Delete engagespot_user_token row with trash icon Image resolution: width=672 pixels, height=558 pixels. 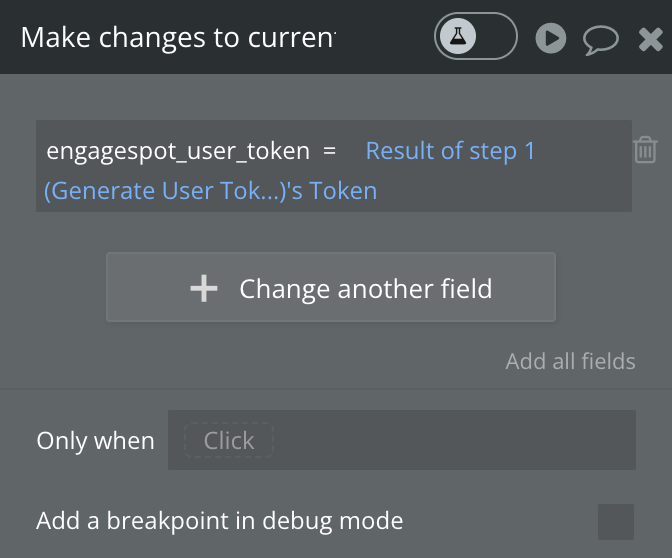tap(645, 150)
